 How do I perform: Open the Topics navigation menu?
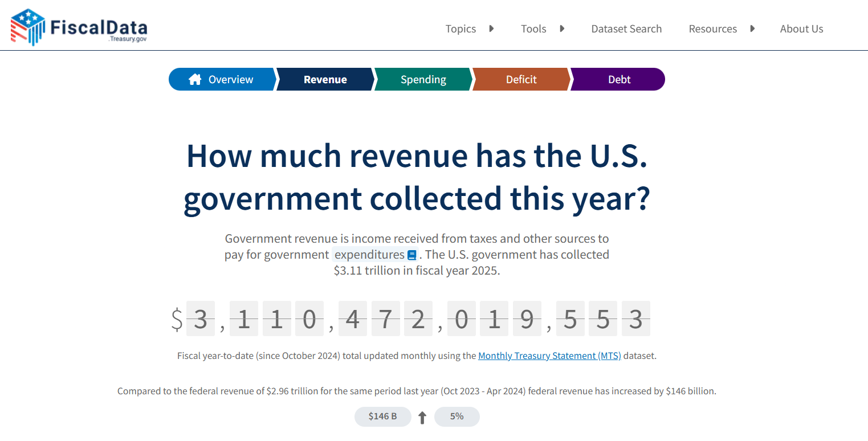[461, 28]
